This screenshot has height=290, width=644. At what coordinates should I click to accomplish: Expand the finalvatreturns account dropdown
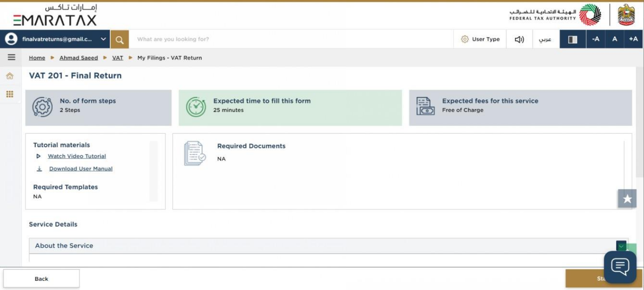coord(103,39)
